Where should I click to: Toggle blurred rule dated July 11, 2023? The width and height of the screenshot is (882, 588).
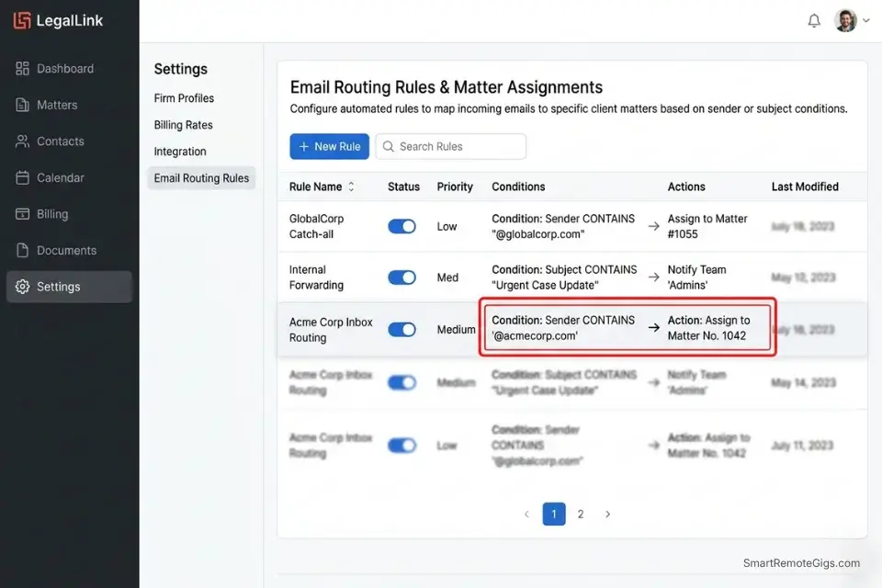(401, 446)
